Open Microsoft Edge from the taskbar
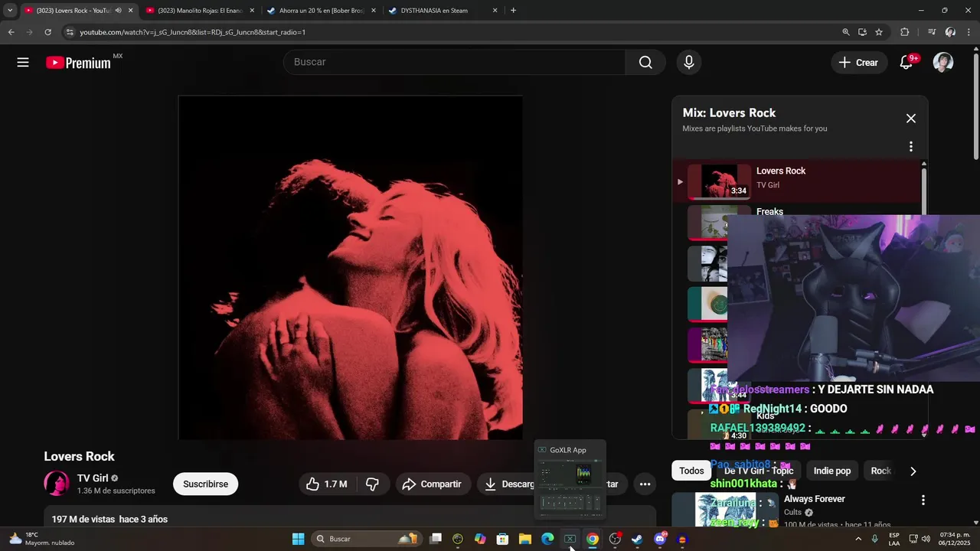This screenshot has width=980, height=551. tap(547, 539)
